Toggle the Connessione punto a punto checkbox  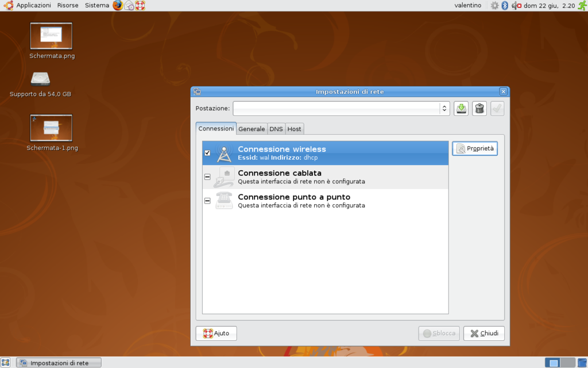pyautogui.click(x=207, y=201)
